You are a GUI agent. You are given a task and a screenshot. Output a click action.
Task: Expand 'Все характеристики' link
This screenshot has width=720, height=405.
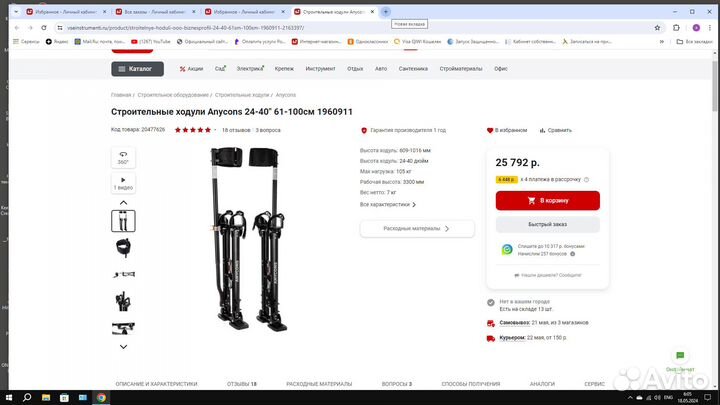coord(388,204)
